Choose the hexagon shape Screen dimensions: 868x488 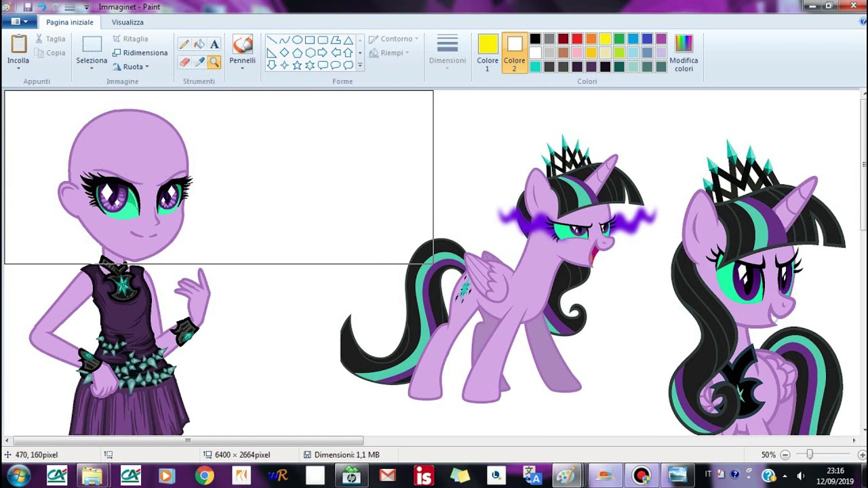pyautogui.click(x=310, y=53)
